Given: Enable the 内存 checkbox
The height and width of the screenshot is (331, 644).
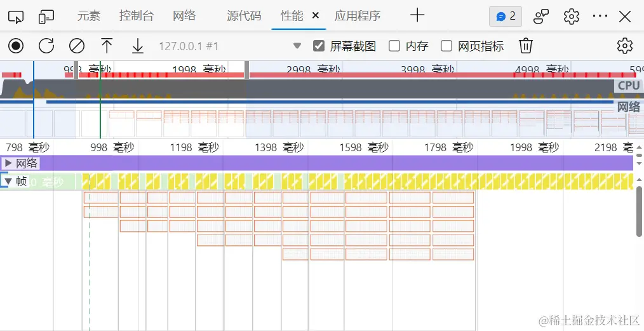Looking at the screenshot, I should point(394,46).
